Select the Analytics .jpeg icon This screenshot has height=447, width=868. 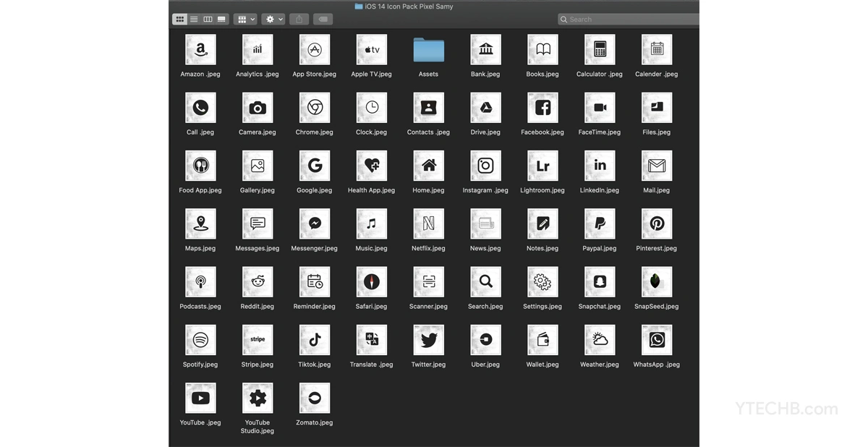[258, 49]
